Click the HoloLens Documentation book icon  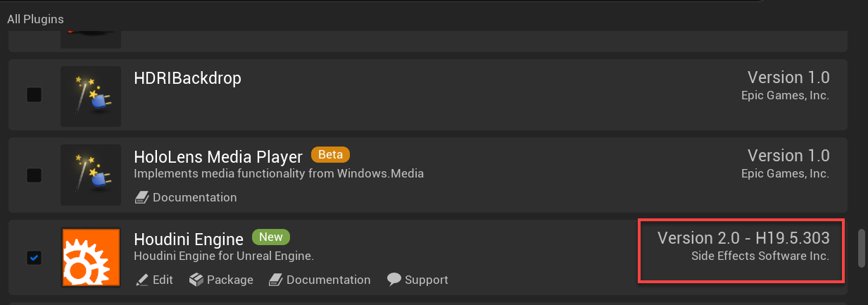click(141, 197)
